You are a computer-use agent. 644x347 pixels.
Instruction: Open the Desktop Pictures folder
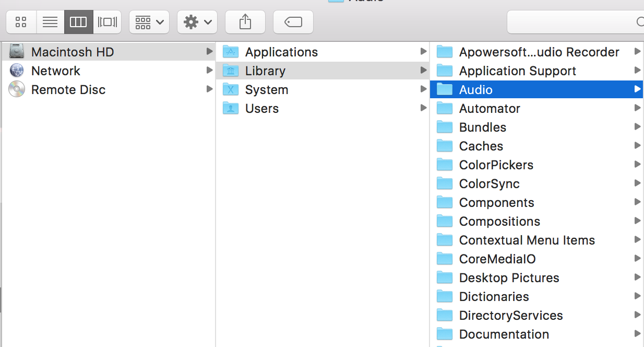tap(509, 278)
